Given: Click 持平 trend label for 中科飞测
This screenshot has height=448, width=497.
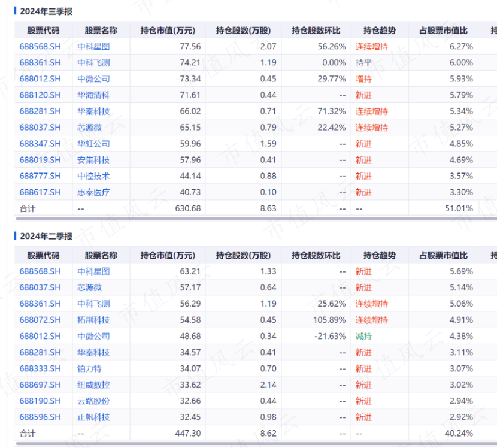Looking at the screenshot, I should click(363, 63).
